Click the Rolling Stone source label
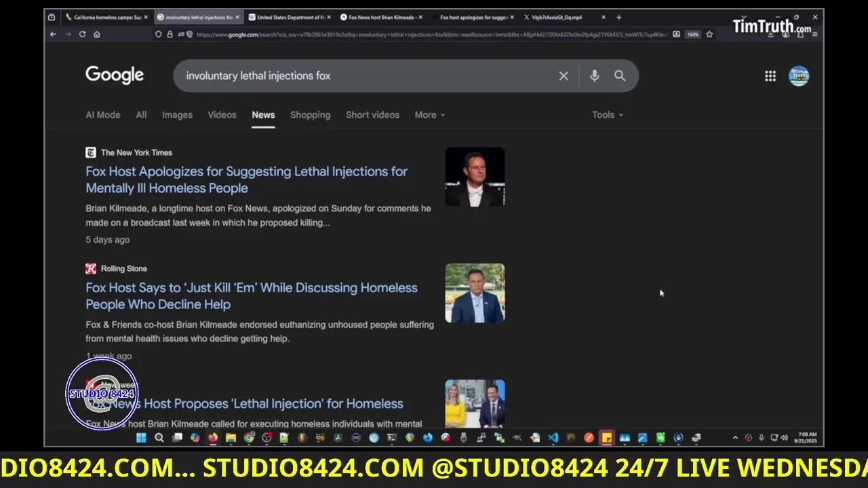 124,268
